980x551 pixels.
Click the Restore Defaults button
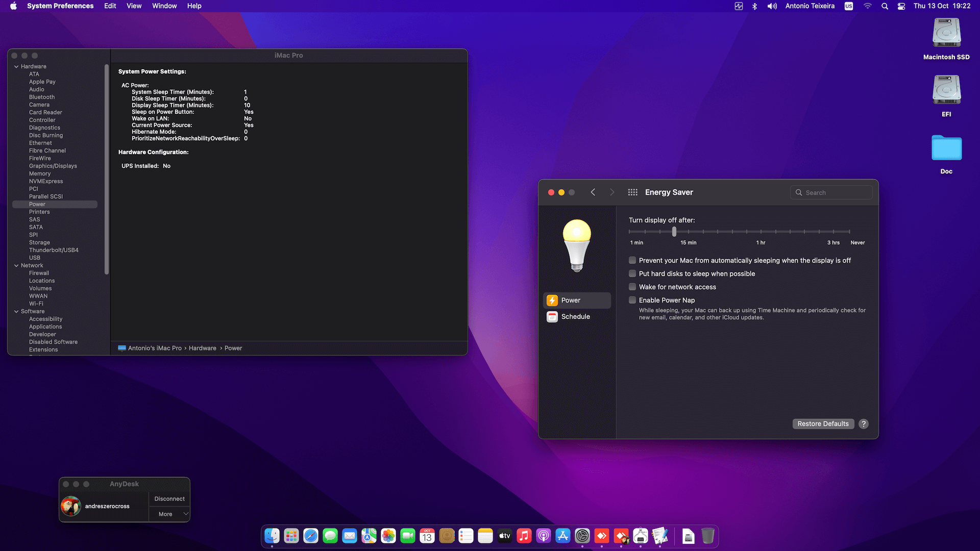pyautogui.click(x=823, y=423)
